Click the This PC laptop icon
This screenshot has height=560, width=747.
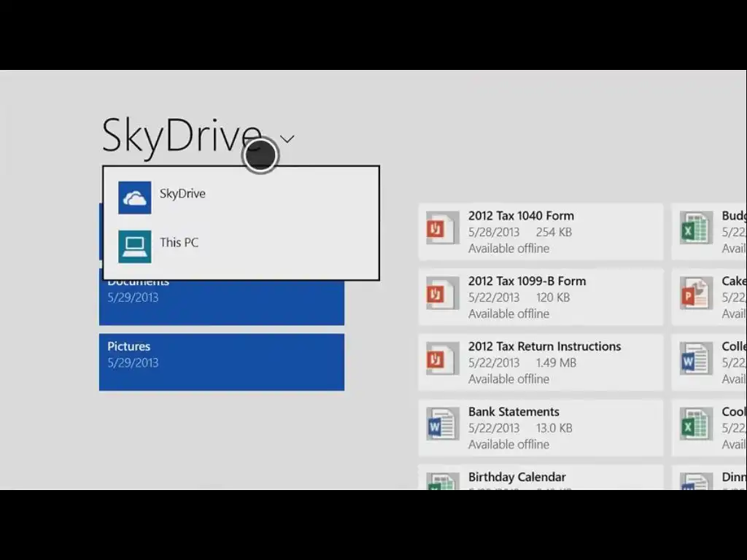[135, 246]
